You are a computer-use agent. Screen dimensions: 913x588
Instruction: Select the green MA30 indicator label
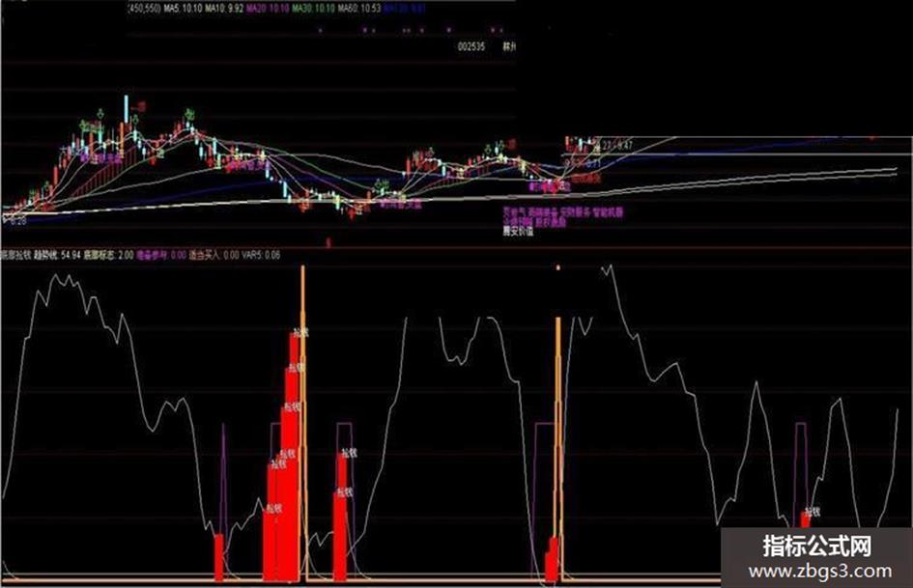point(313,9)
